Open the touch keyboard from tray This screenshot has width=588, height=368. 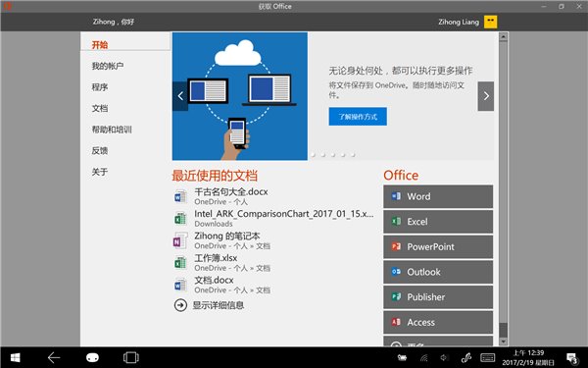coord(487,358)
